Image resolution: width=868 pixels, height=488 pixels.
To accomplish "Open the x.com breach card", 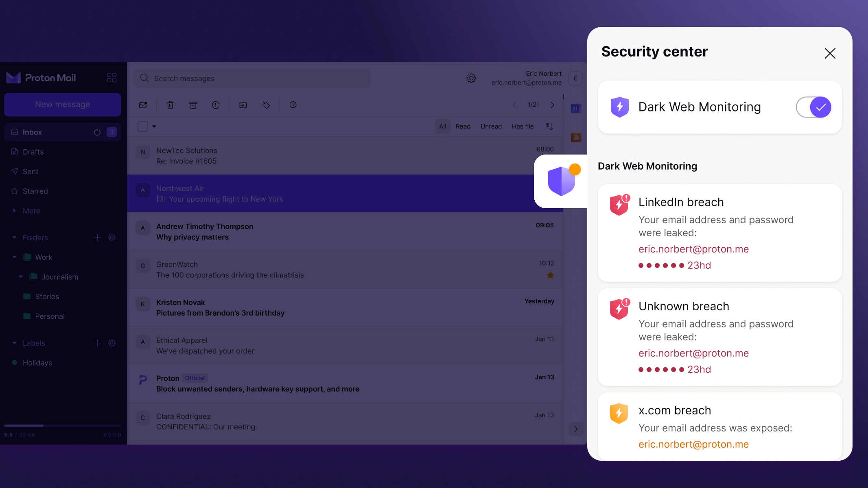I will click(x=719, y=426).
